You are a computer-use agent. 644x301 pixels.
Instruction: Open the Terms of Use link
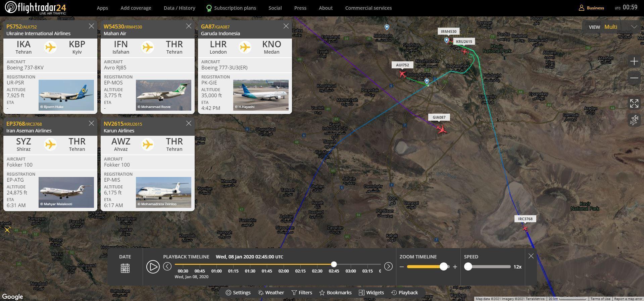(600, 299)
